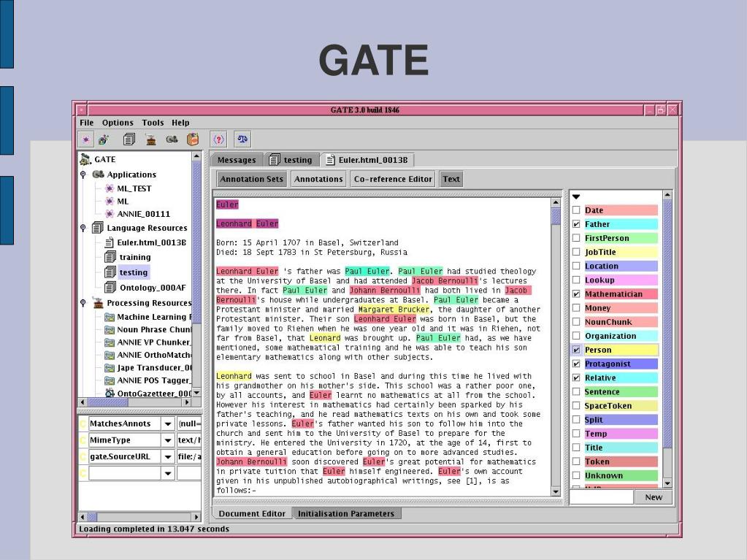Click the scales annotation diff toolbar icon

coord(242,139)
